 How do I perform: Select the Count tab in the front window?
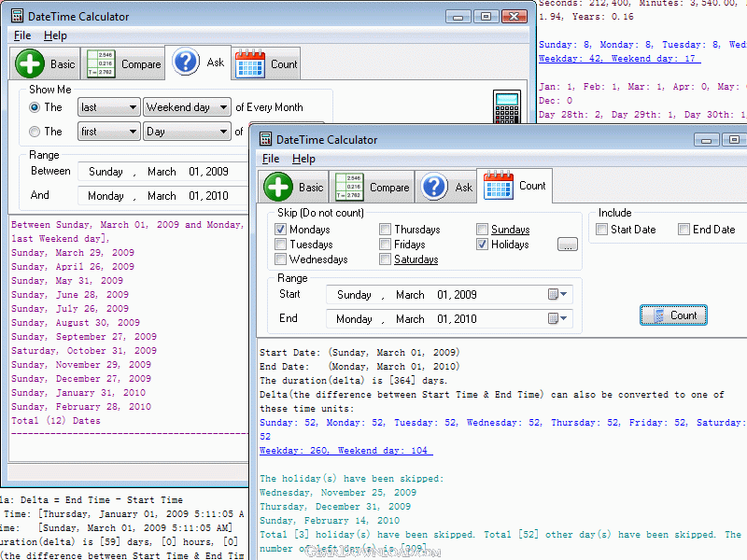(x=514, y=186)
